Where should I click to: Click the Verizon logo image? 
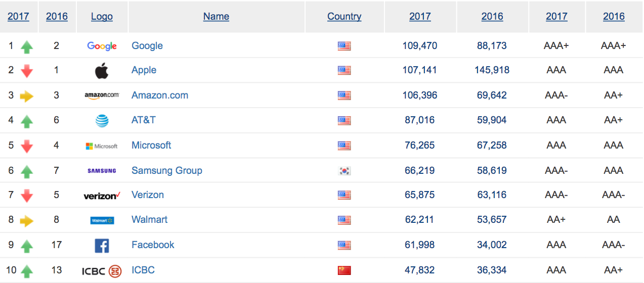click(102, 196)
